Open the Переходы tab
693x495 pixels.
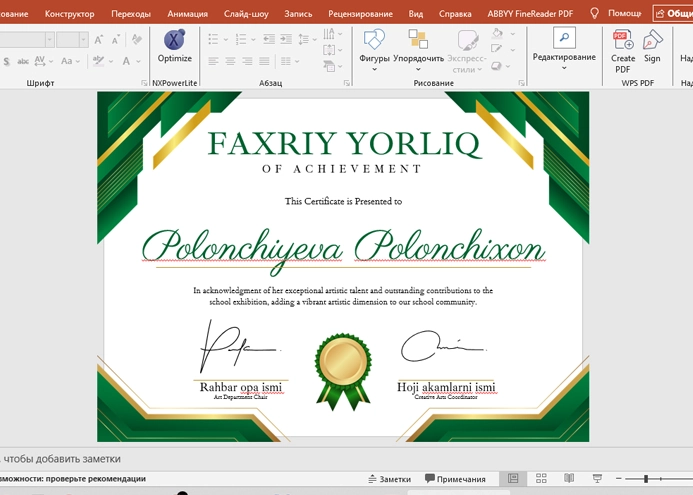pyautogui.click(x=131, y=14)
